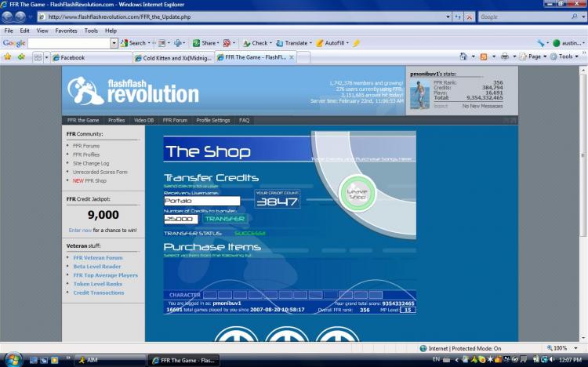Open the Edit menu
Image resolution: width=588 pixels, height=367 pixels.
(25, 31)
